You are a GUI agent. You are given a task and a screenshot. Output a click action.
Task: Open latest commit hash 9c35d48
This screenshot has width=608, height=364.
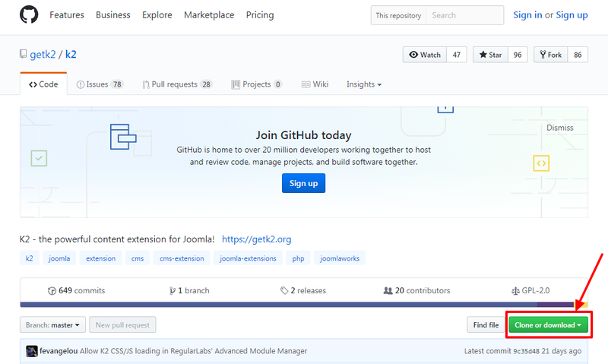(526, 351)
